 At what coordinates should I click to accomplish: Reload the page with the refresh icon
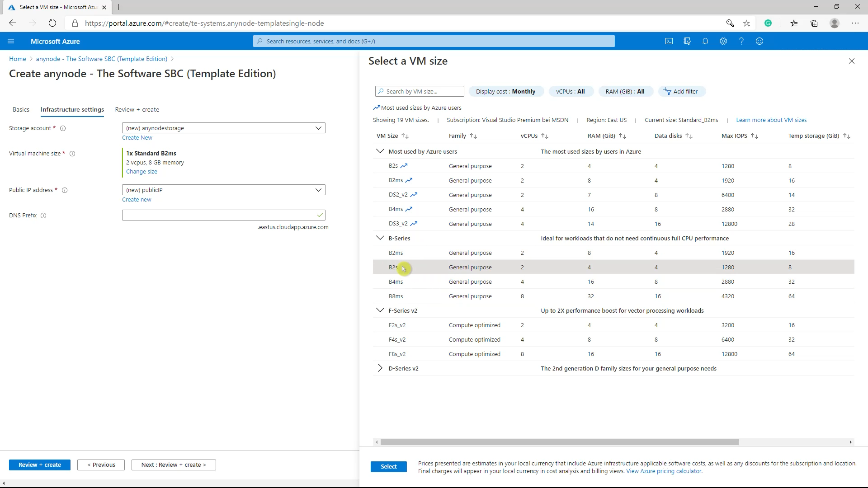point(52,23)
